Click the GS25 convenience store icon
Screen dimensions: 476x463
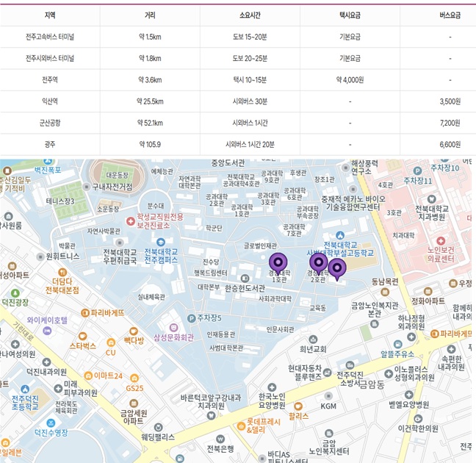(x=134, y=377)
